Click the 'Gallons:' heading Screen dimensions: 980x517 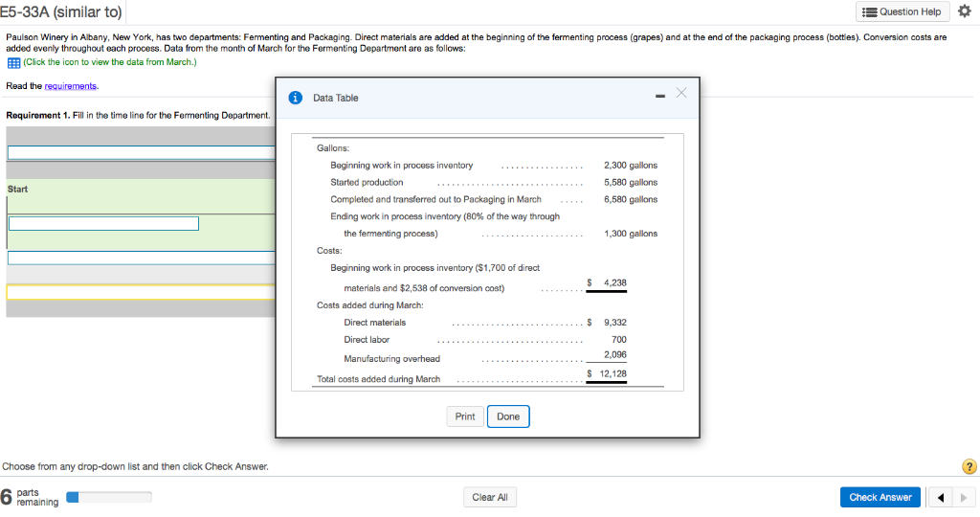point(333,148)
